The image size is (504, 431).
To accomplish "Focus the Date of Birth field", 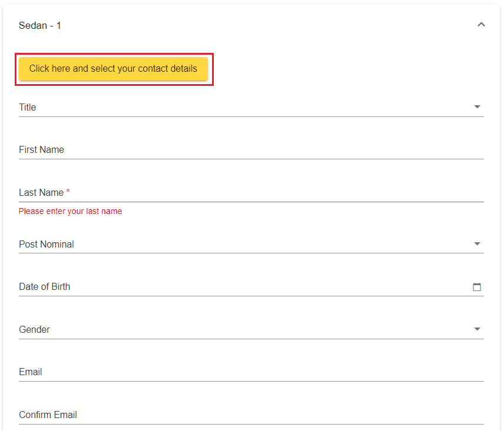I will click(x=235, y=287).
